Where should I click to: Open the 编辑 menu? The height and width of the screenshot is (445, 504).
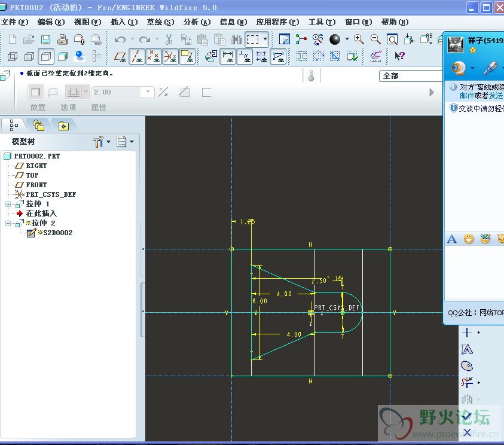click(51, 22)
